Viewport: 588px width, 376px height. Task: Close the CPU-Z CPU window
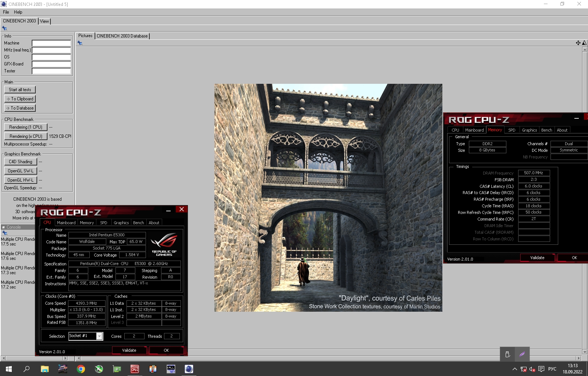pyautogui.click(x=182, y=210)
